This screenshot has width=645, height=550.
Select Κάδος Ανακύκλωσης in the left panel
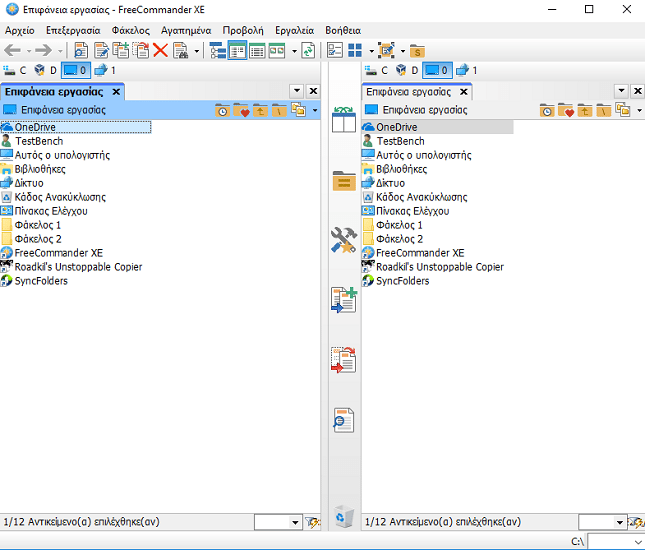click(x=60, y=197)
